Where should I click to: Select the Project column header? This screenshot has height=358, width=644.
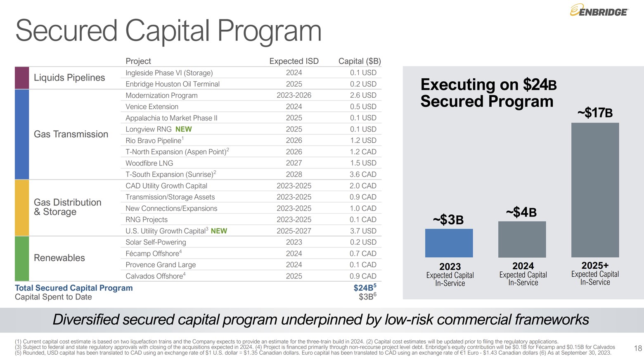point(138,61)
